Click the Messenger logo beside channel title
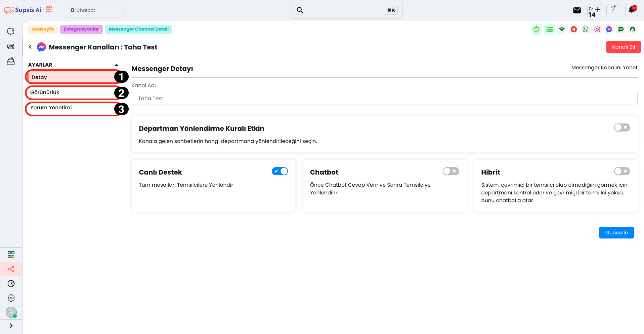The width and height of the screenshot is (644, 334). click(x=41, y=47)
